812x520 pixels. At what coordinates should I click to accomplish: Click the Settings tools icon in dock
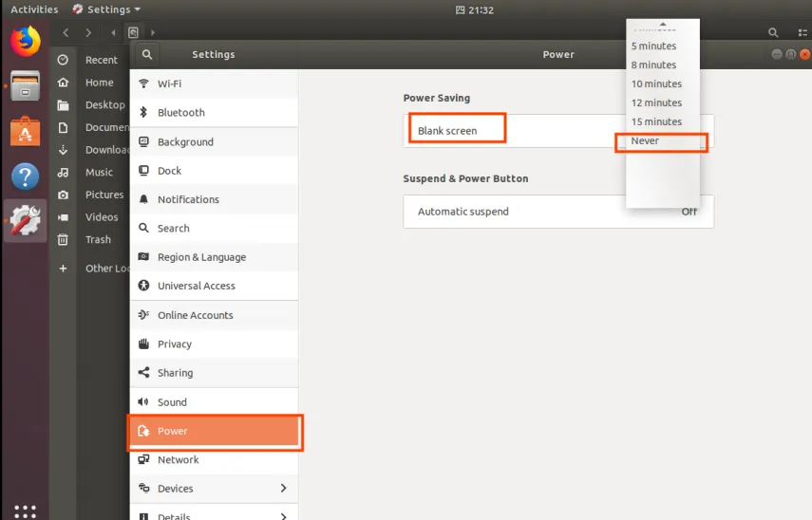tap(26, 221)
